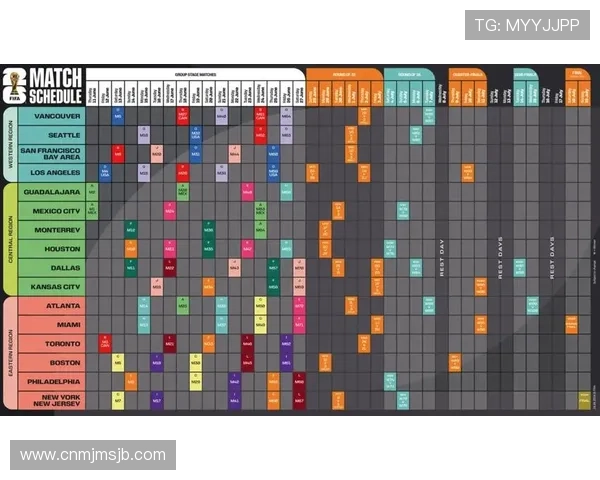Select the Group Stage Matches header
The width and height of the screenshot is (600, 480).
pyautogui.click(x=194, y=74)
